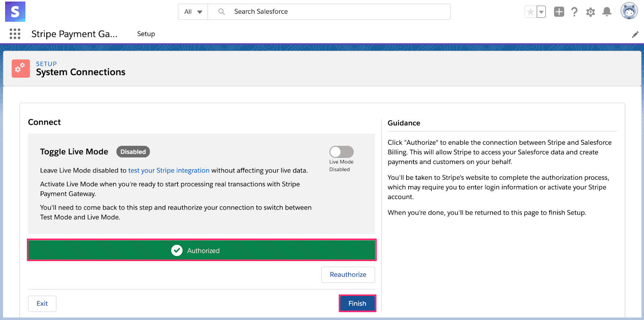Viewport: 644px width, 320px height.
Task: Click the green Authorized banner
Action: point(202,250)
